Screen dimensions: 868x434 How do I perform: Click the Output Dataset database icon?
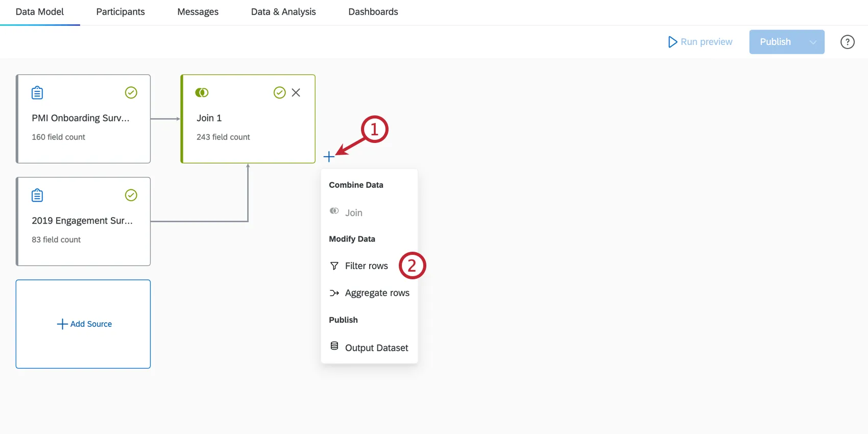(334, 346)
